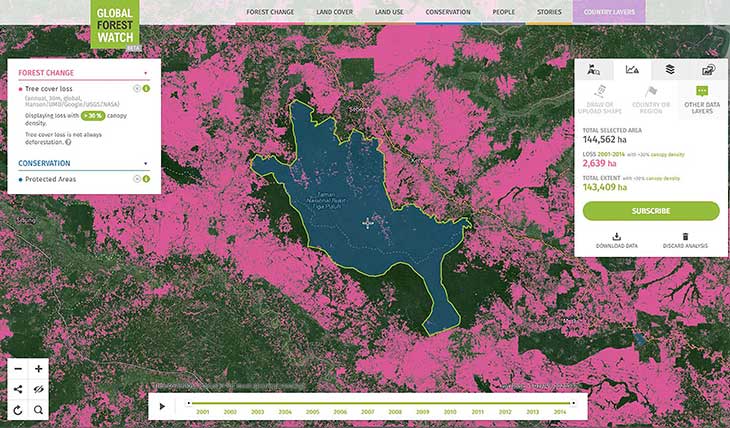
Task: Open the basemap layers stack icon
Action: tap(670, 70)
